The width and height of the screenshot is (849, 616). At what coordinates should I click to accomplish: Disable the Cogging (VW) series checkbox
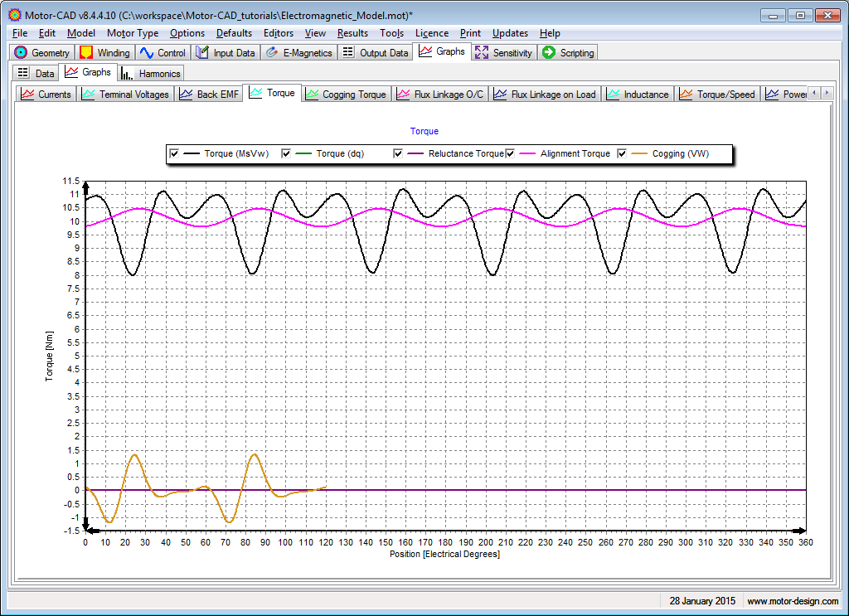[622, 153]
